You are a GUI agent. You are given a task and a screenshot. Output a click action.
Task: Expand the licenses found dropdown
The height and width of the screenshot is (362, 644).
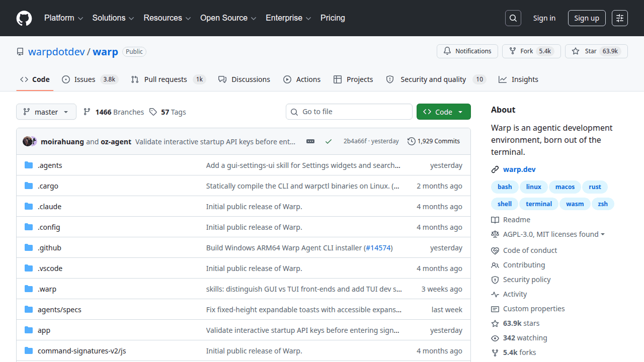pyautogui.click(x=554, y=234)
